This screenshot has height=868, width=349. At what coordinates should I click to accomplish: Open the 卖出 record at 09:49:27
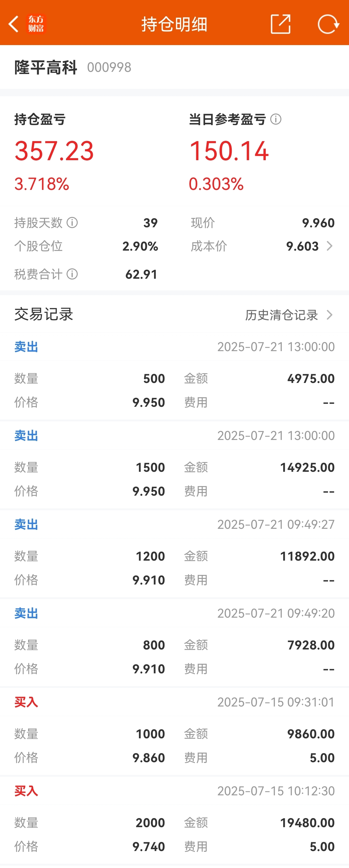click(x=174, y=554)
